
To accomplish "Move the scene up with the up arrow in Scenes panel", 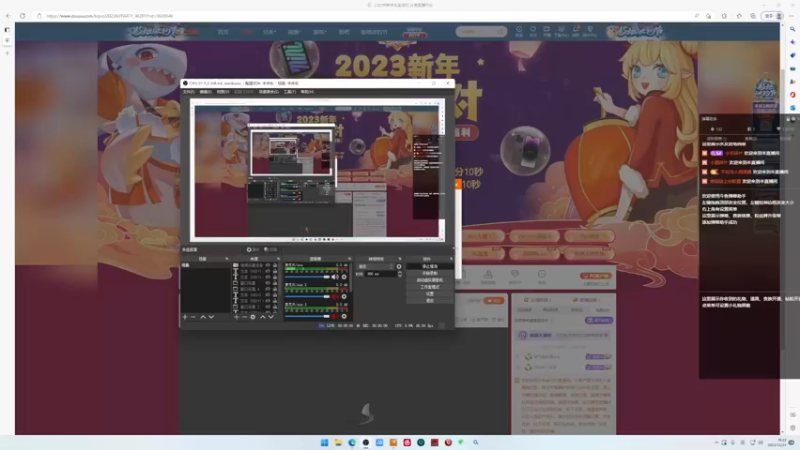I will tap(203, 317).
